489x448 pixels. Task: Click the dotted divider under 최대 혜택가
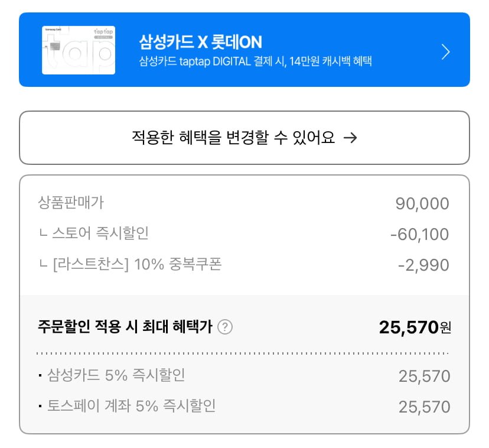[242, 353]
